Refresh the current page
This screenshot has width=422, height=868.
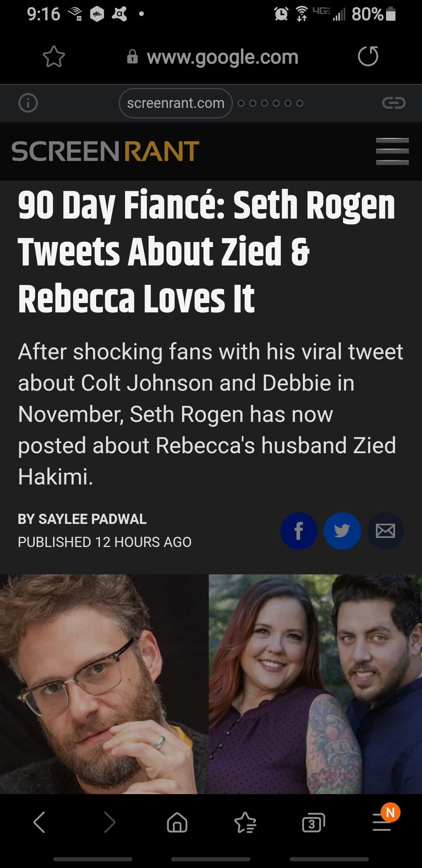click(368, 56)
